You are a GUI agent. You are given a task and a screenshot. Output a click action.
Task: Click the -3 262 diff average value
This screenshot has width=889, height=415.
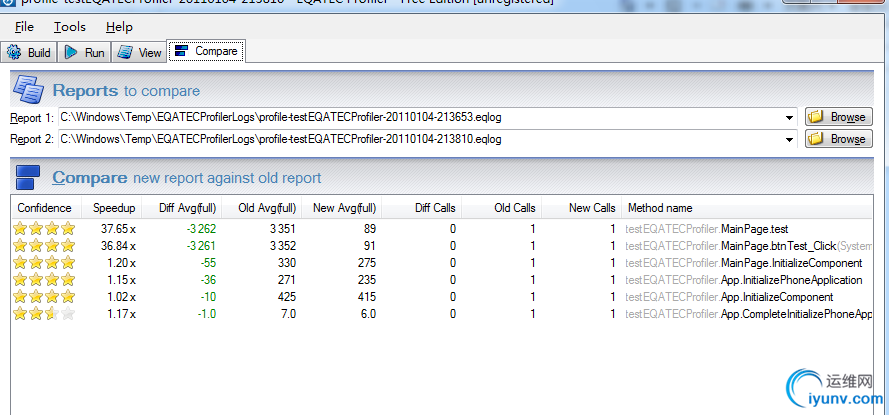tap(200, 229)
